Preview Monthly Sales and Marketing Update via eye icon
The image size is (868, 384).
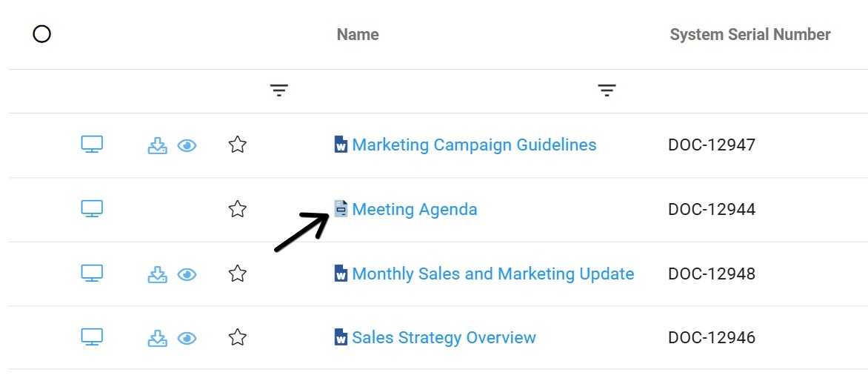[187, 274]
